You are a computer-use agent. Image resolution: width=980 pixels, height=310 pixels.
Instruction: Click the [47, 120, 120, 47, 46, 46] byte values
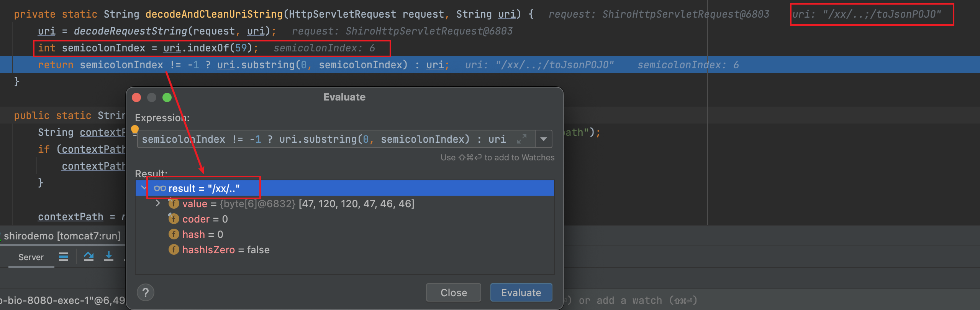tap(356, 203)
